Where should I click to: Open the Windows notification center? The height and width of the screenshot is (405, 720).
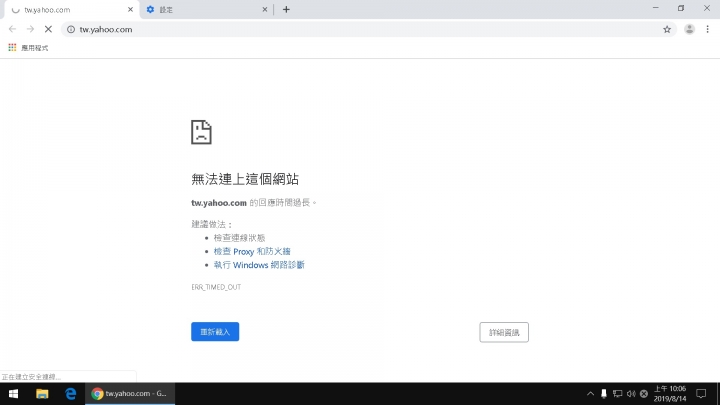click(x=701, y=394)
